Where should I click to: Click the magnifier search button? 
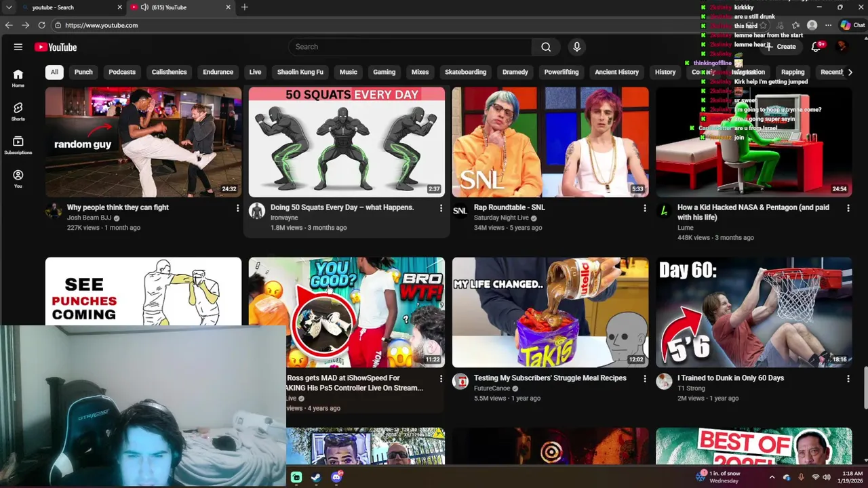point(546,47)
